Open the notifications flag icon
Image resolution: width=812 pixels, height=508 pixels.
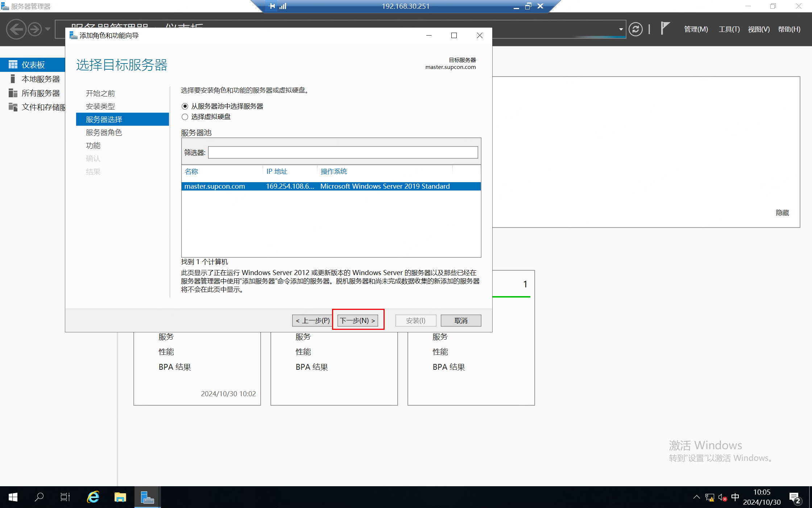tap(664, 28)
